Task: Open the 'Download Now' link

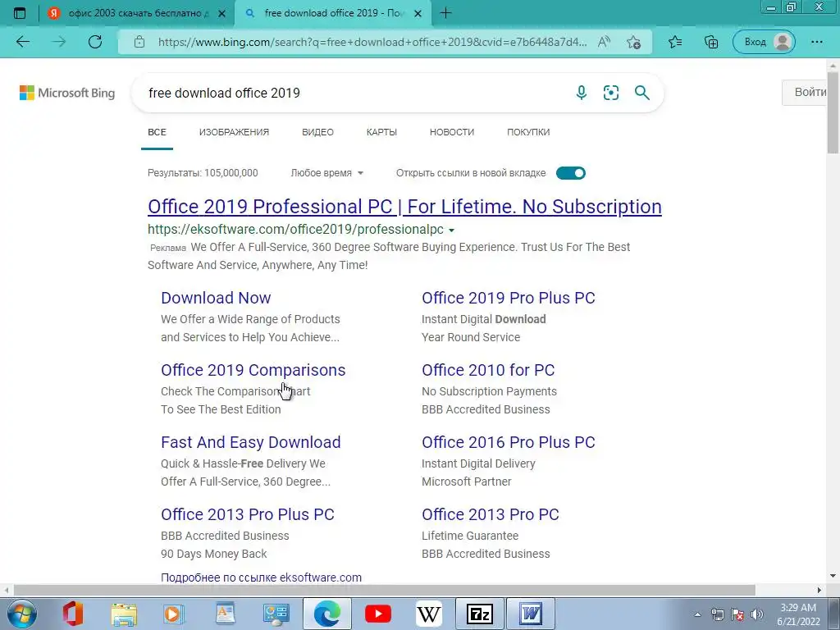Action: pos(216,298)
